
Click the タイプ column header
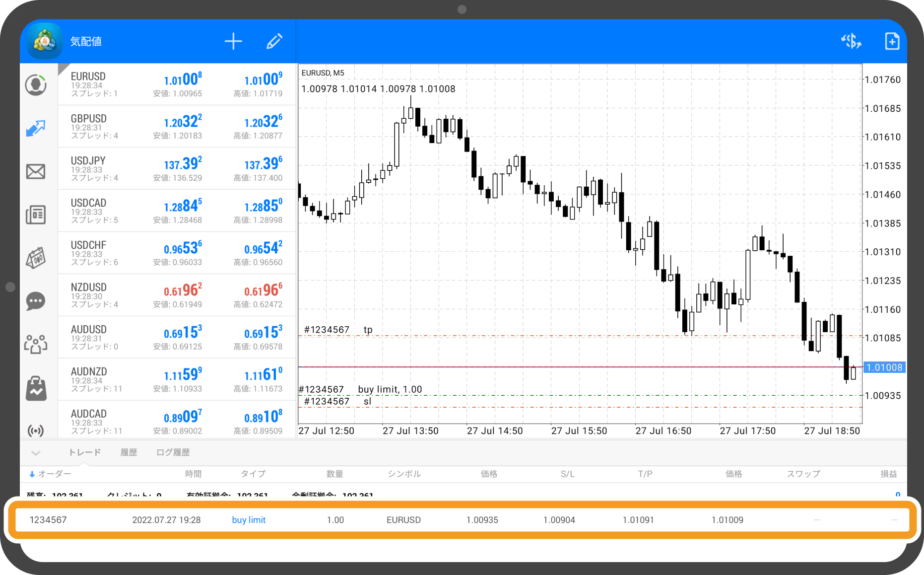click(253, 474)
